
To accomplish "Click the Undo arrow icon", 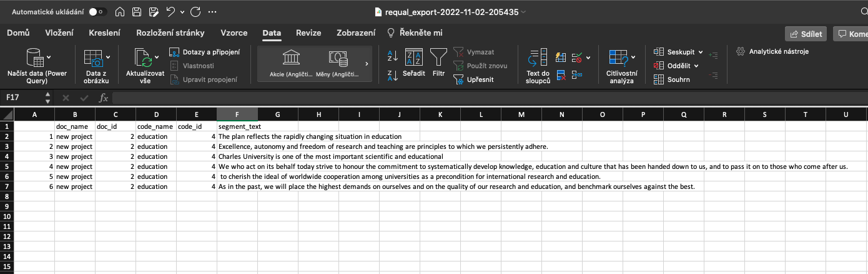I will [170, 12].
